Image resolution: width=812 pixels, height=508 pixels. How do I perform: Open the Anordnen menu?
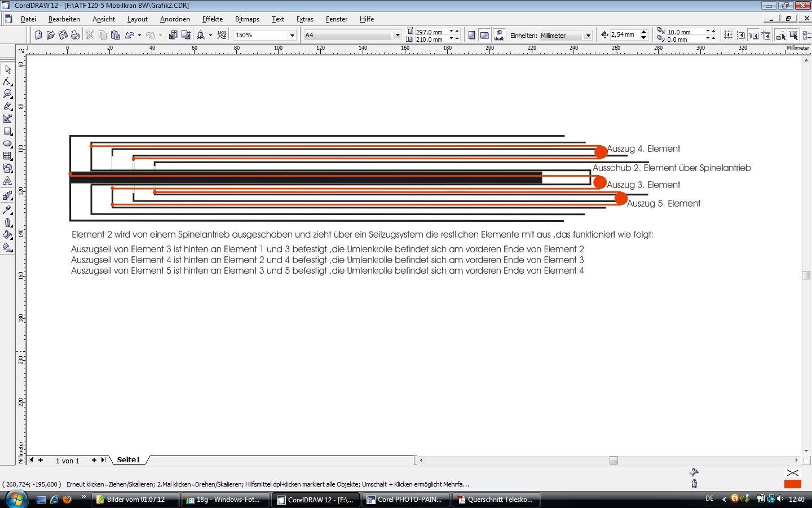click(175, 19)
